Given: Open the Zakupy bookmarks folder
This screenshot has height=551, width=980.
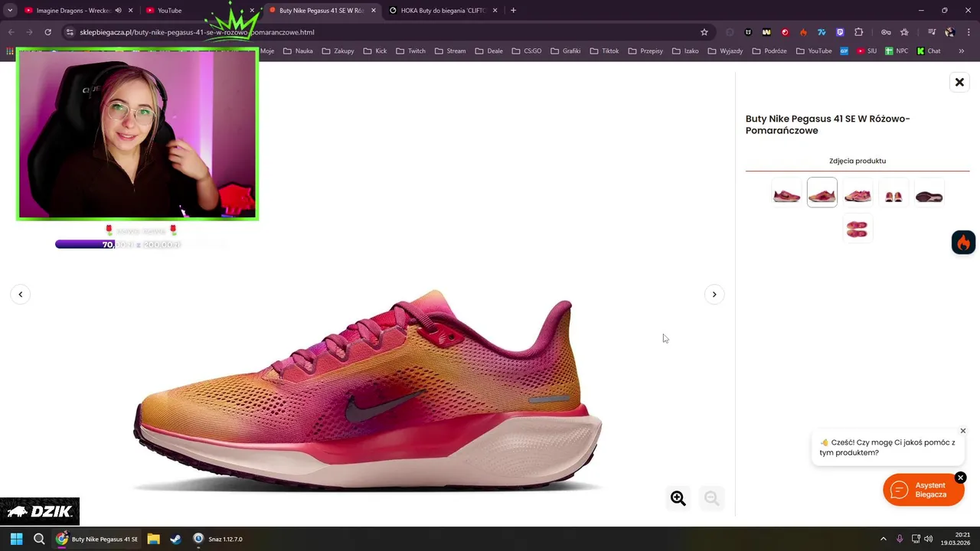Looking at the screenshot, I should pyautogui.click(x=338, y=51).
